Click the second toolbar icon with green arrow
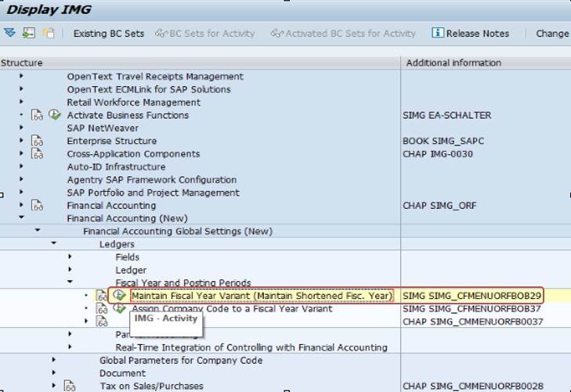This screenshot has width=571, height=392. [x=29, y=33]
